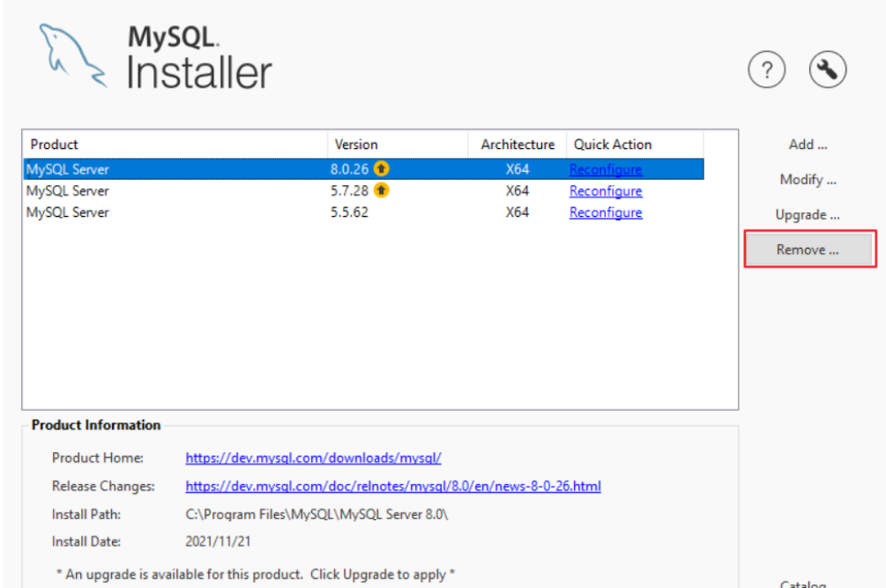The height and width of the screenshot is (588, 886).
Task: Open the Catalog button
Action: tap(803, 584)
